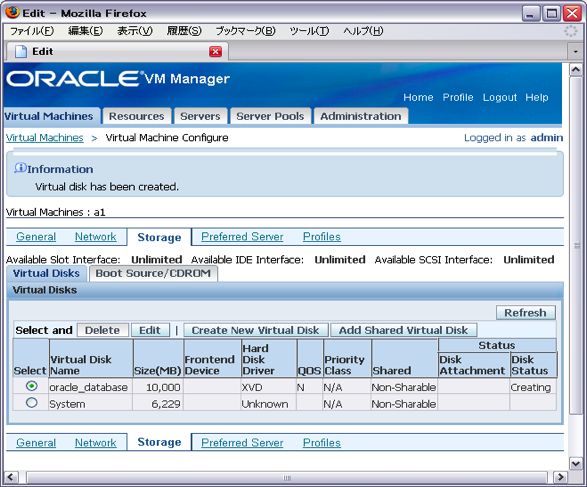Select the Virtual Disks inner tab
Screen dimensions: 587x487
point(46,273)
